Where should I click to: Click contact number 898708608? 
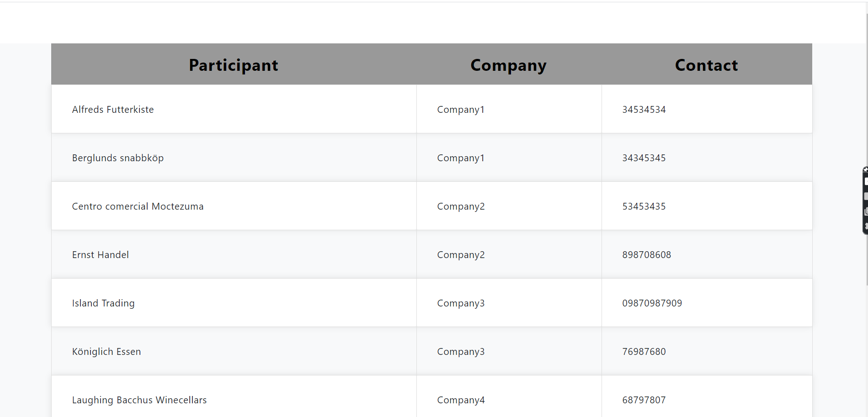click(x=646, y=255)
